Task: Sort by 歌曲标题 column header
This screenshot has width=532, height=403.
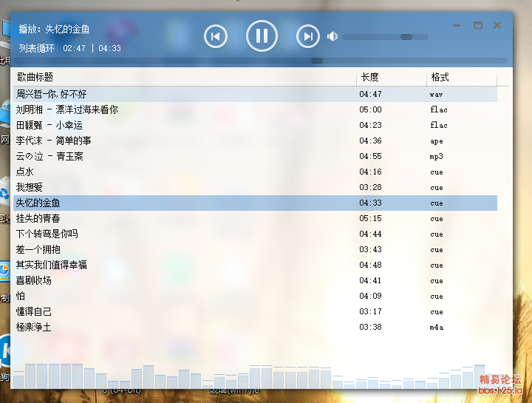Action: click(x=185, y=77)
